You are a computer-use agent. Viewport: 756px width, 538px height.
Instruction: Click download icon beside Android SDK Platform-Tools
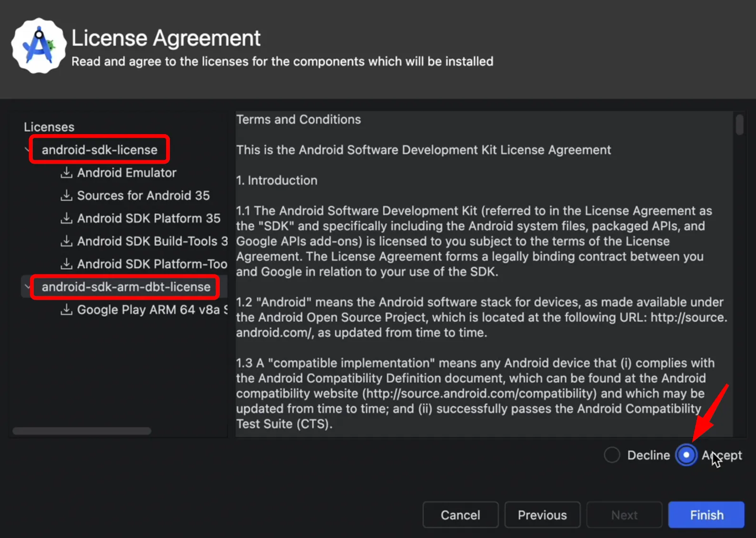point(67,264)
